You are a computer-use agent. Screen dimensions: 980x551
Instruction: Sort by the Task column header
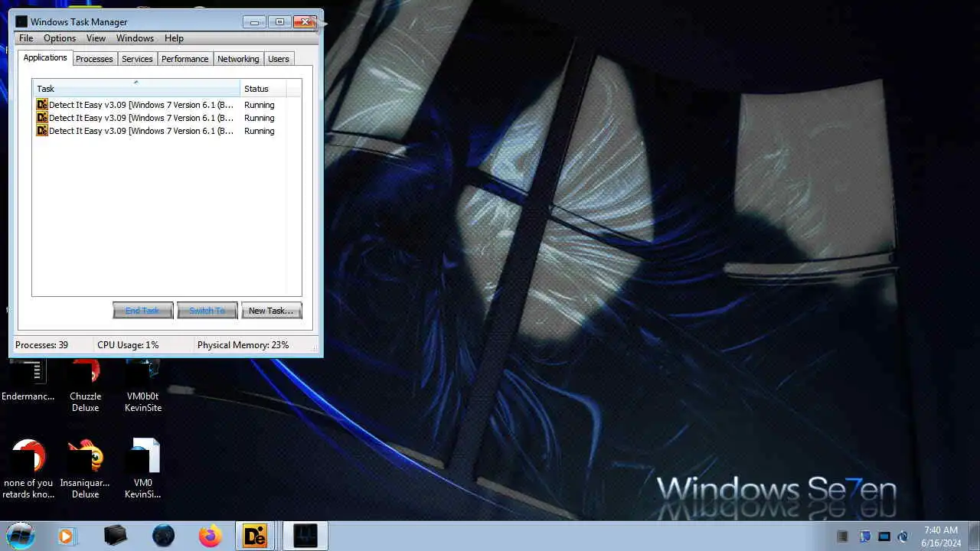click(136, 89)
